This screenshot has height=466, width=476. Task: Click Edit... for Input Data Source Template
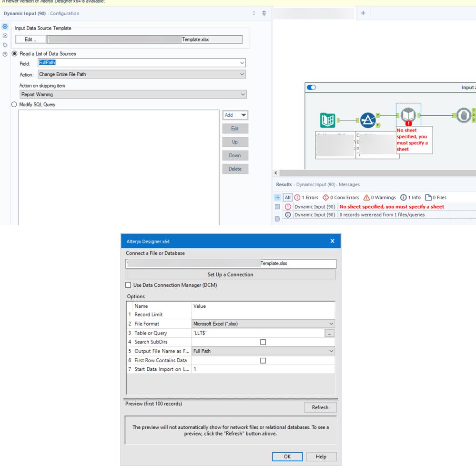30,40
